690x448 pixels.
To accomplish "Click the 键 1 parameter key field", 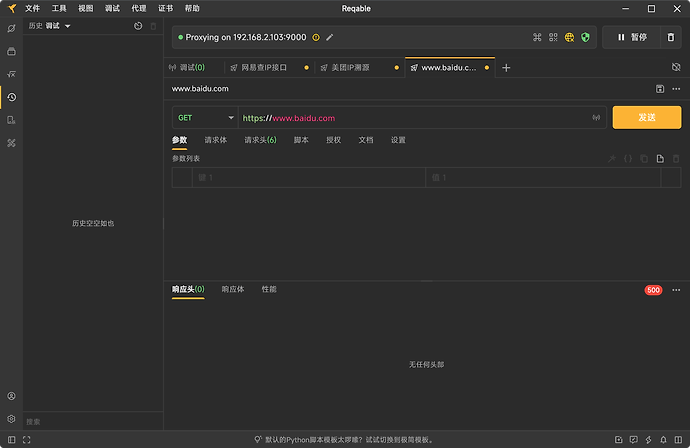I will click(x=308, y=178).
